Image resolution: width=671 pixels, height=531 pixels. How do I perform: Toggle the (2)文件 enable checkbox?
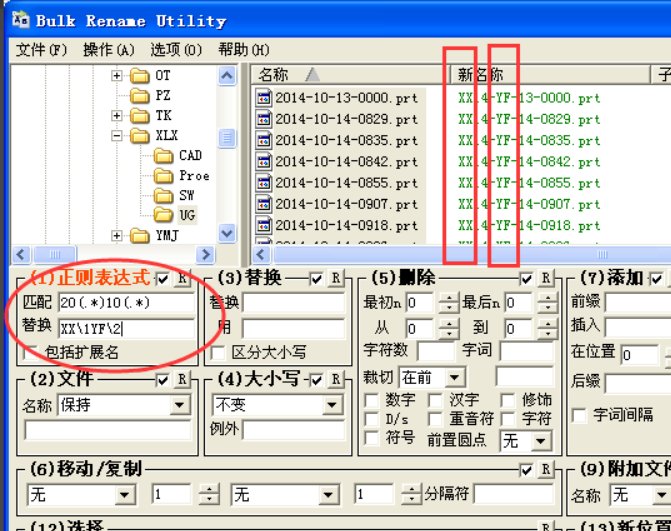point(163,380)
